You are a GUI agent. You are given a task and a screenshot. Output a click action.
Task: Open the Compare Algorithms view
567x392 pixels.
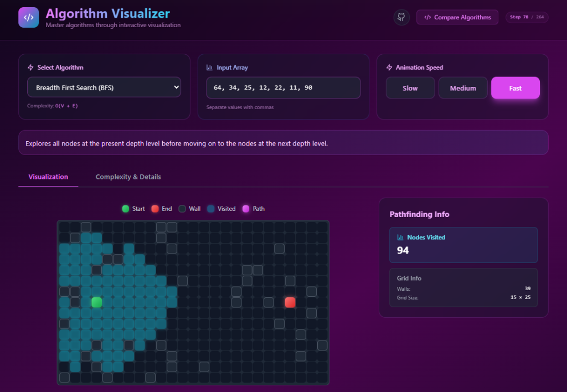457,17
